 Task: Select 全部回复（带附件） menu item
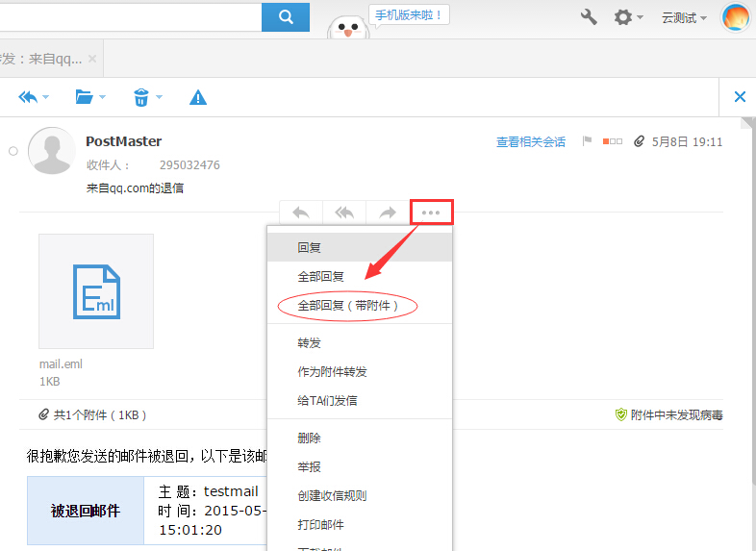[x=347, y=306]
